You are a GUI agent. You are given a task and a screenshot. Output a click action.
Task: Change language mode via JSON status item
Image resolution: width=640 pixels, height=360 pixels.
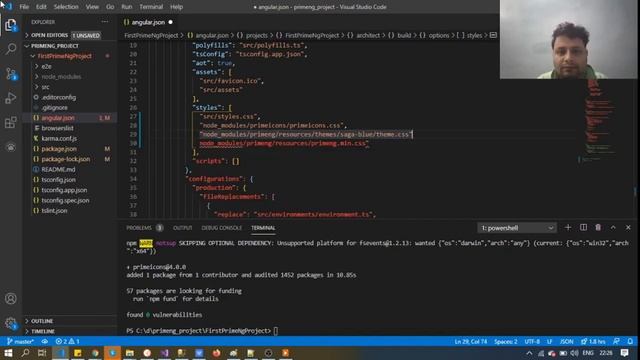566,341
